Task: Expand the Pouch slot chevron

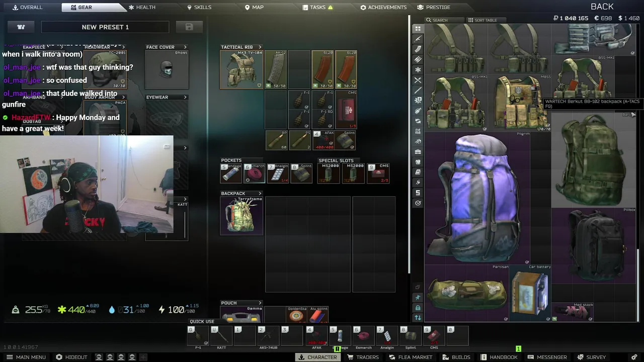Action: click(x=260, y=303)
